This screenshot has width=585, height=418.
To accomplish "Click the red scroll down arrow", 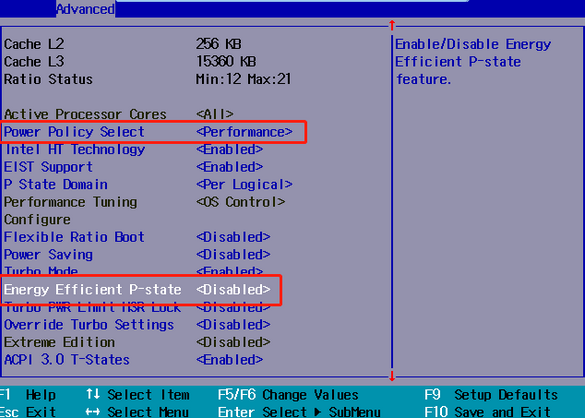I will click(392, 376).
